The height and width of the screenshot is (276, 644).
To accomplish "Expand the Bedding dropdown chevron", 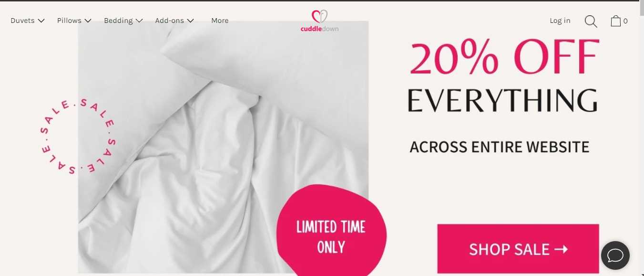I will [x=139, y=21].
